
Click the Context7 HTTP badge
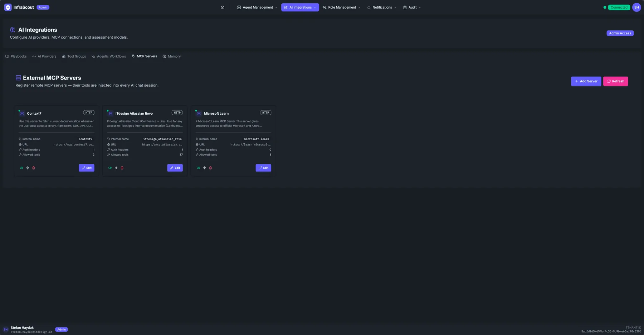point(89,113)
